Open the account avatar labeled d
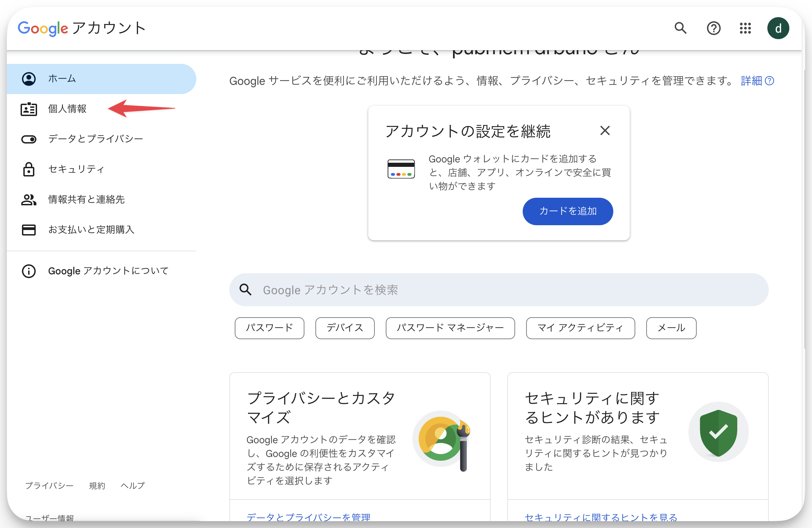The image size is (812, 528). (778, 28)
